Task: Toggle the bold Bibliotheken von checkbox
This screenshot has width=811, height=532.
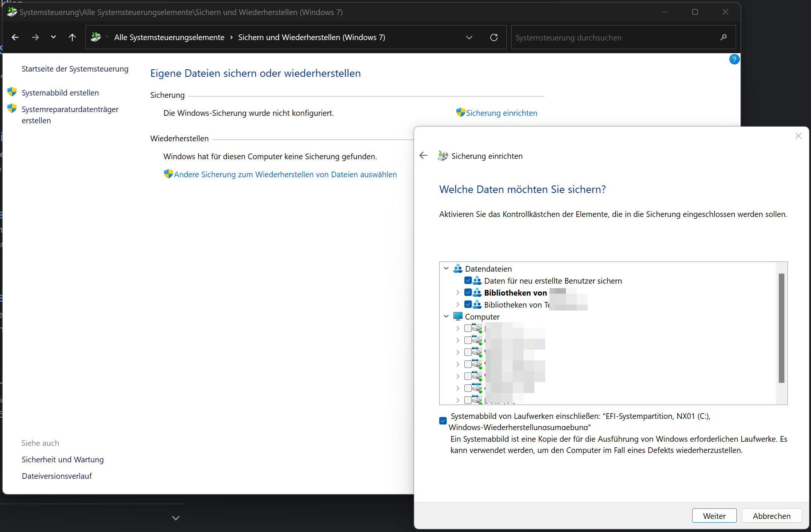Action: click(x=468, y=292)
